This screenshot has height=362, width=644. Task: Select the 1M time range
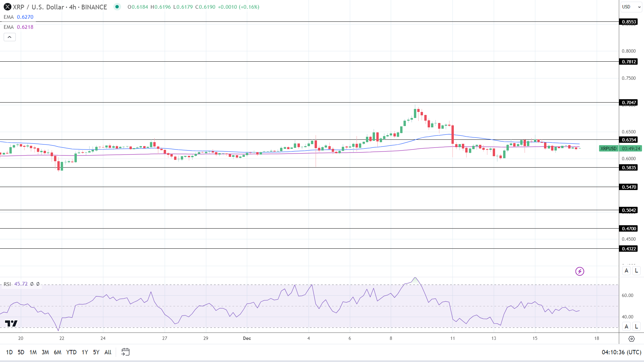33,352
